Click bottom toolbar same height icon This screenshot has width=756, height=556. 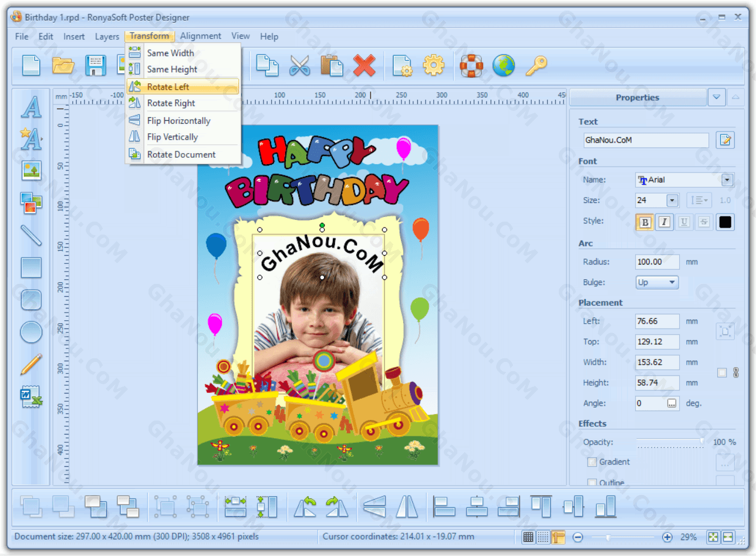pos(267,506)
